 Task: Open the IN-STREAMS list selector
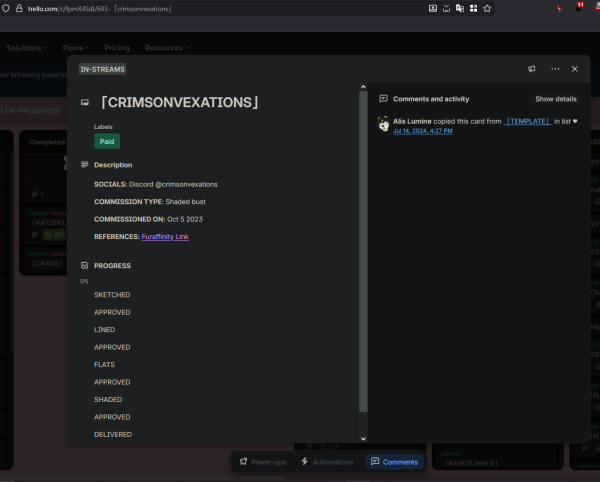point(103,69)
